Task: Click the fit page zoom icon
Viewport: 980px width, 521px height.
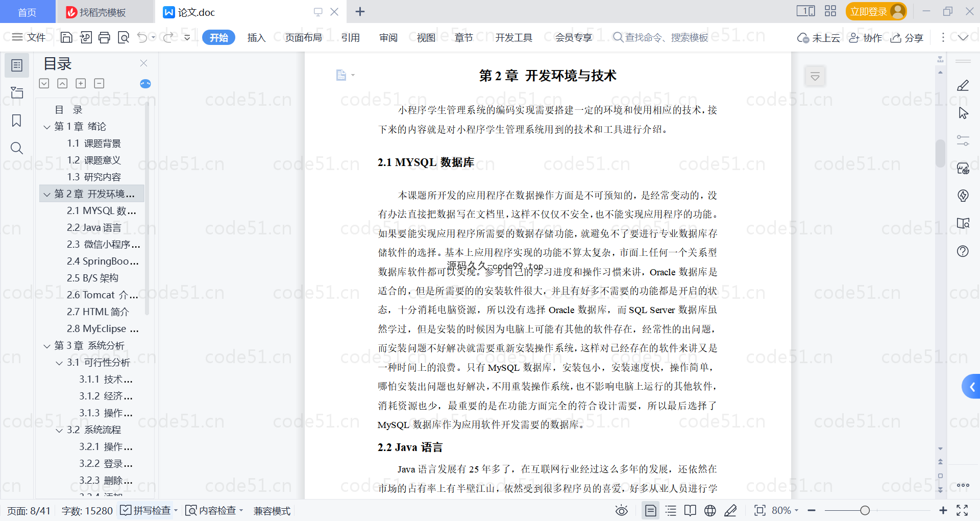Action: [759, 510]
